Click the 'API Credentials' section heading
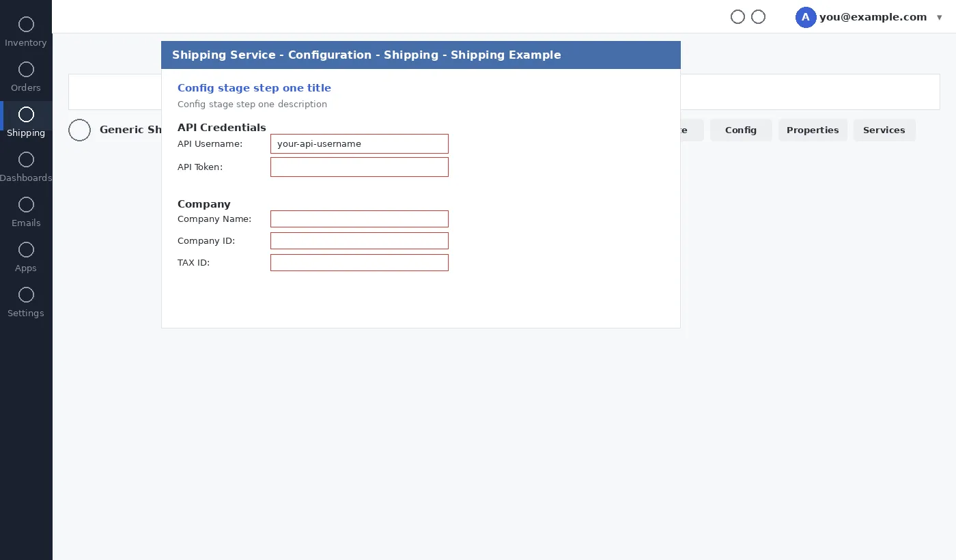This screenshot has height=560, width=956. point(222,127)
